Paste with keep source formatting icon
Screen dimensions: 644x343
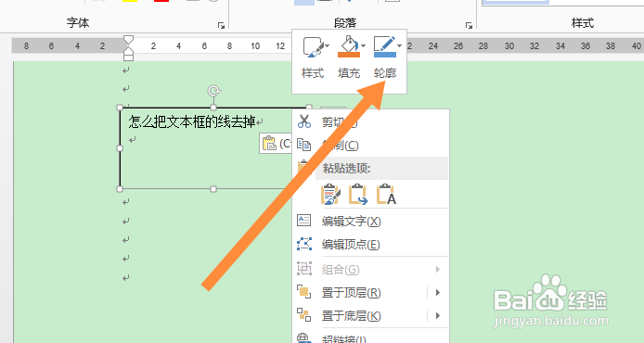tap(330, 194)
